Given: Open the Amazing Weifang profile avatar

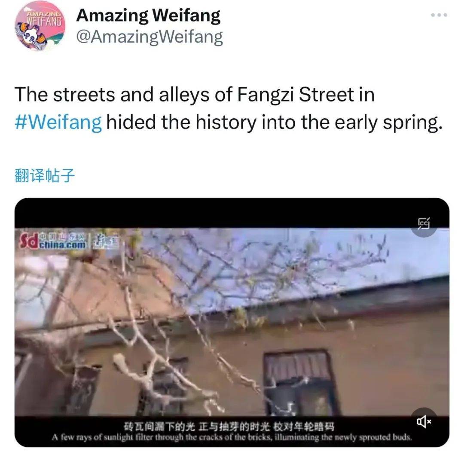Looking at the screenshot, I should pos(40,25).
